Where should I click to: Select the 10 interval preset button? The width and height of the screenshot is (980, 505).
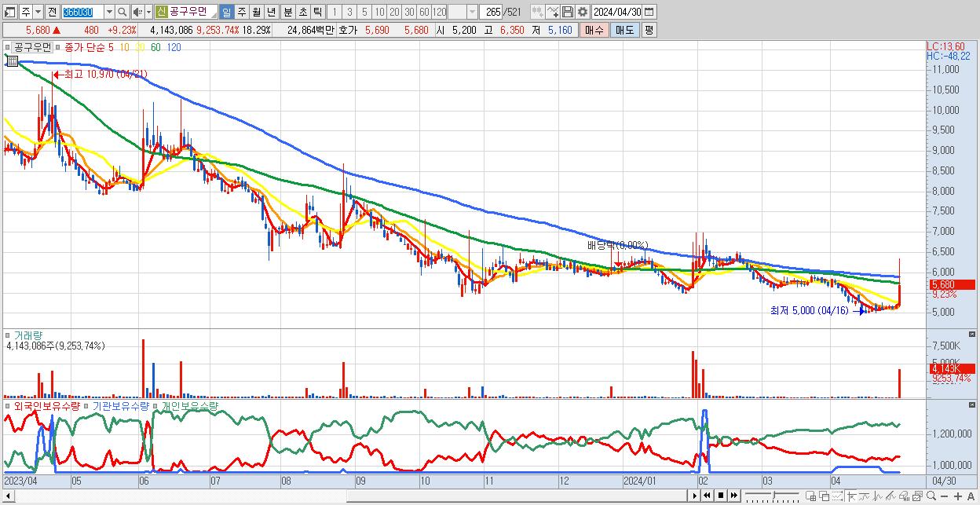379,12
